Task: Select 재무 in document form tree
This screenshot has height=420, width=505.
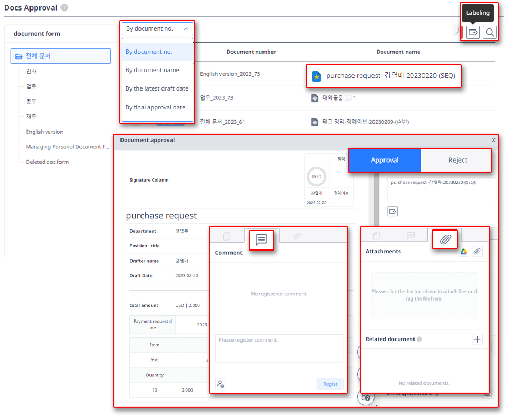Action: pyautogui.click(x=31, y=116)
